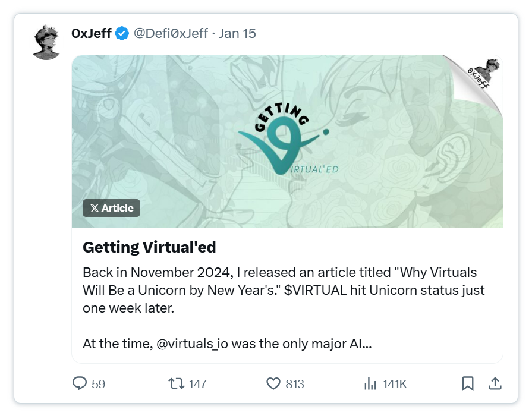Click the @Defi0xJeff handle

171,33
